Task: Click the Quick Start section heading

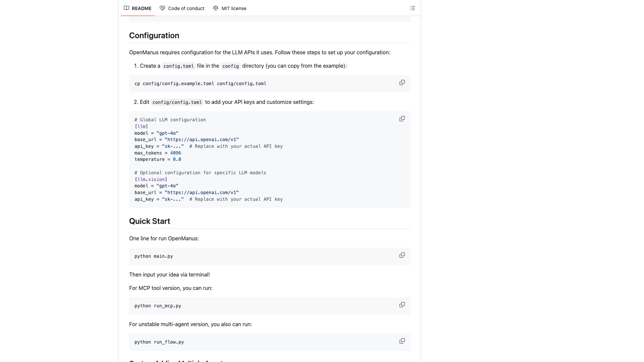Action: (150, 221)
